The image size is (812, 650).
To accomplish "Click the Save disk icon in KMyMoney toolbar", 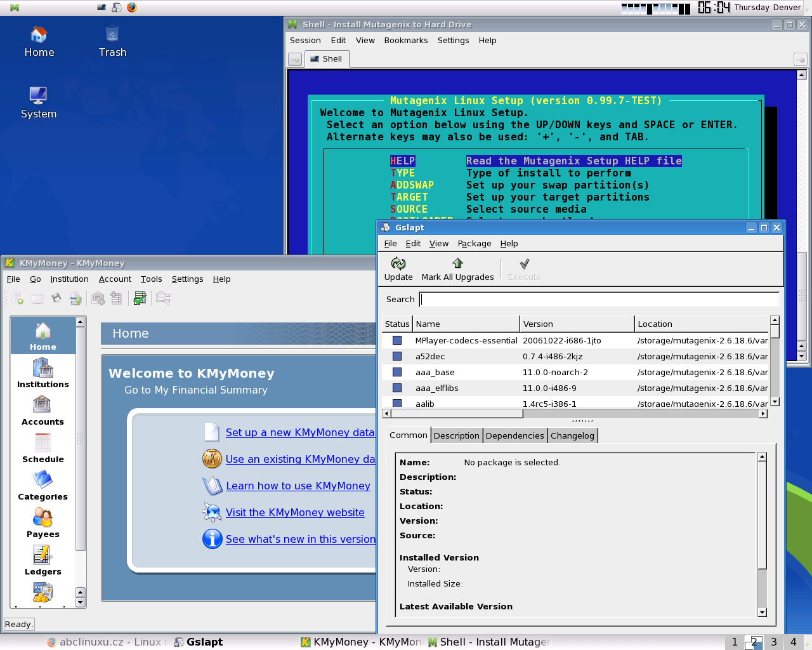I will 56,298.
